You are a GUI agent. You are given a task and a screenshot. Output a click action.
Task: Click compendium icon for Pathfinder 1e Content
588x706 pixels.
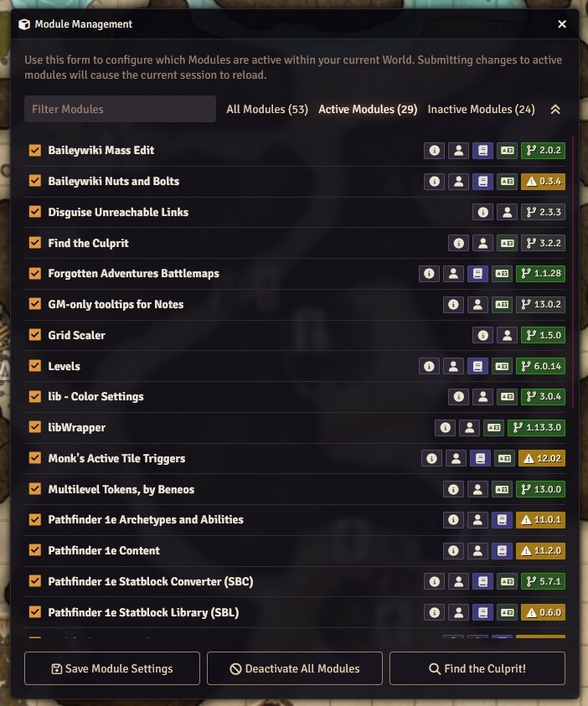tap(502, 551)
